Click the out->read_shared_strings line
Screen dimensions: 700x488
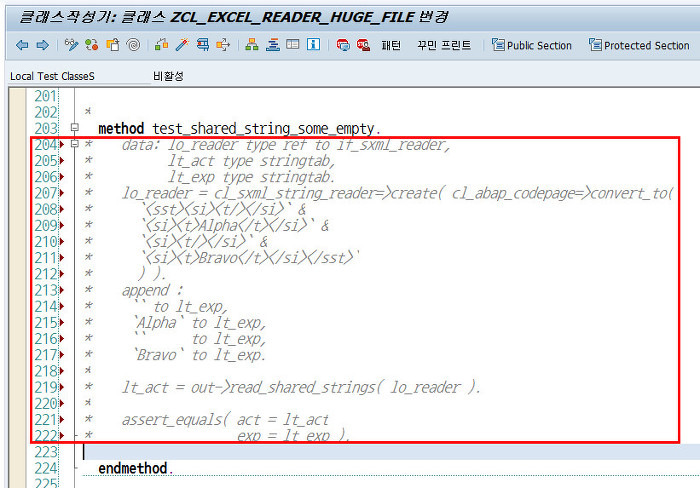302,387
